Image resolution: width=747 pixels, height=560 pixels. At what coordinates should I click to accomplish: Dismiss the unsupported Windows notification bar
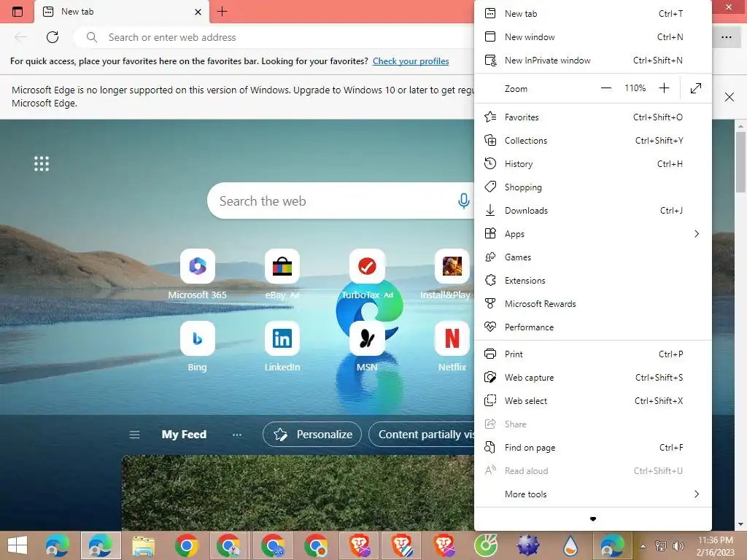[729, 97]
